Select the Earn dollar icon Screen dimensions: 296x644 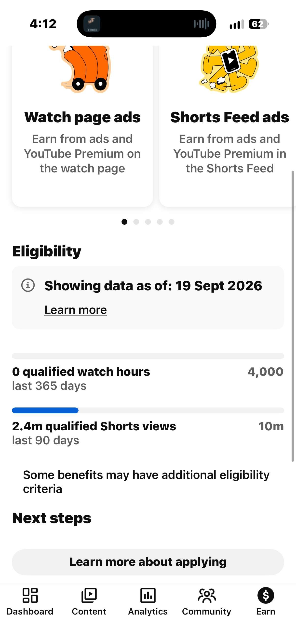point(266,595)
